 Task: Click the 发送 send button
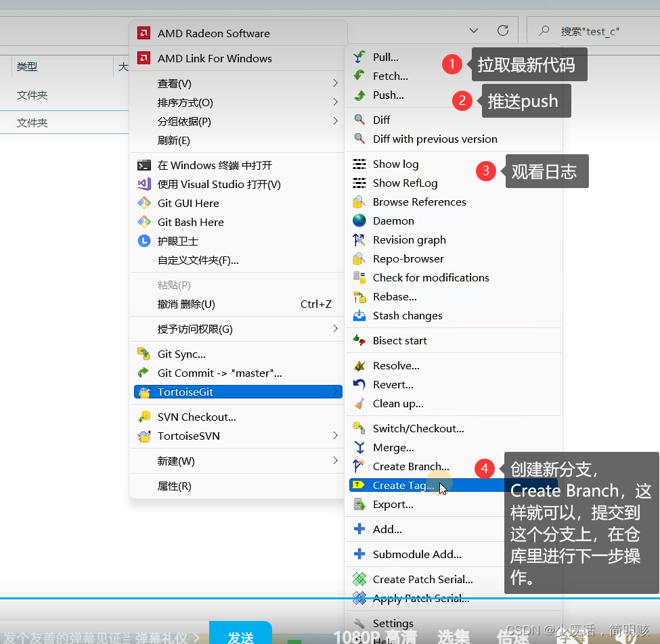(x=240, y=634)
